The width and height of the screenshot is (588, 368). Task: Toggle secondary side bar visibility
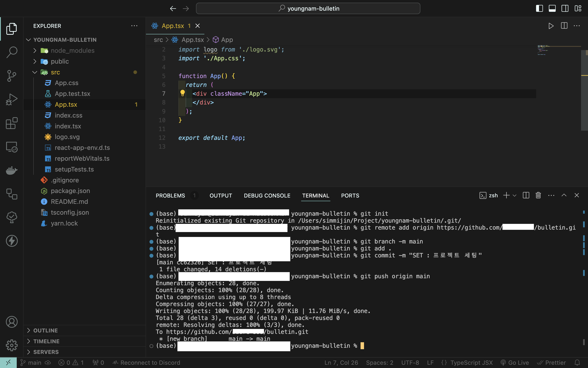click(565, 9)
